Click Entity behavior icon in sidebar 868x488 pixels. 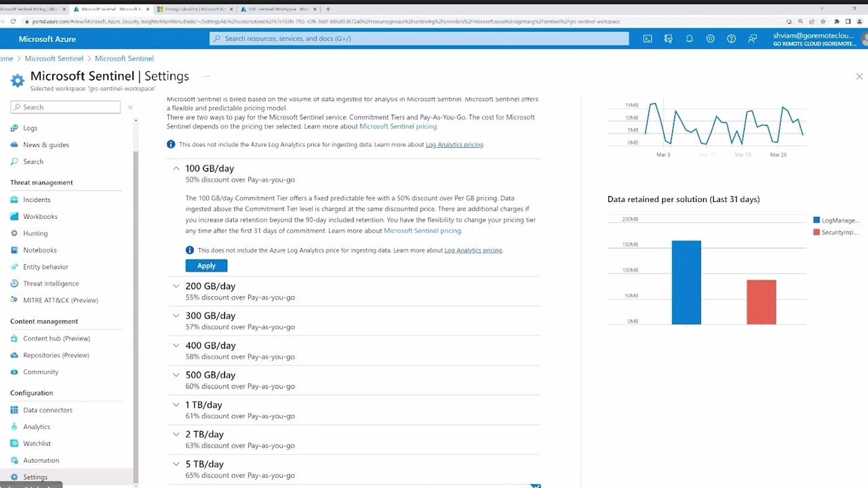tap(14, 266)
